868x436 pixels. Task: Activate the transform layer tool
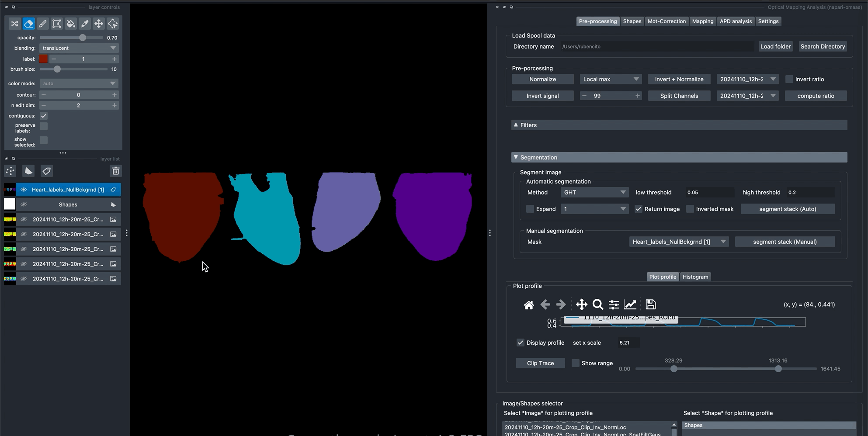[x=113, y=24]
